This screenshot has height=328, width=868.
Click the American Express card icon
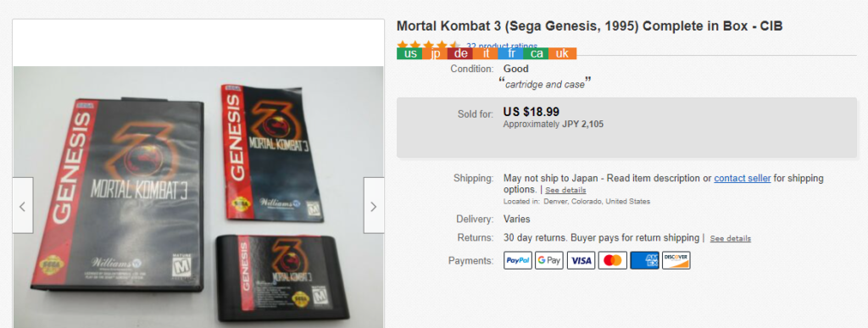click(x=644, y=260)
